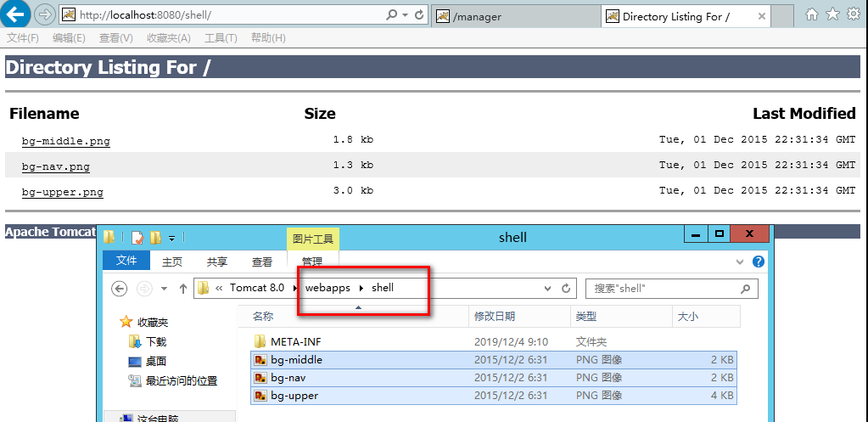This screenshot has width=868, height=422.
Task: Open Explorer recent locations dropdown arrow
Action: click(164, 289)
